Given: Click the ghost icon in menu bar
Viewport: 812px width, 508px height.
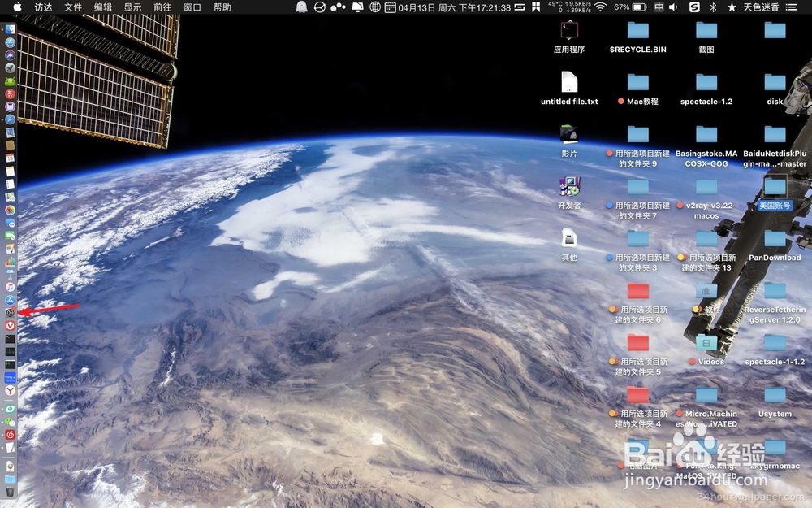Looking at the screenshot, I should click(301, 7).
